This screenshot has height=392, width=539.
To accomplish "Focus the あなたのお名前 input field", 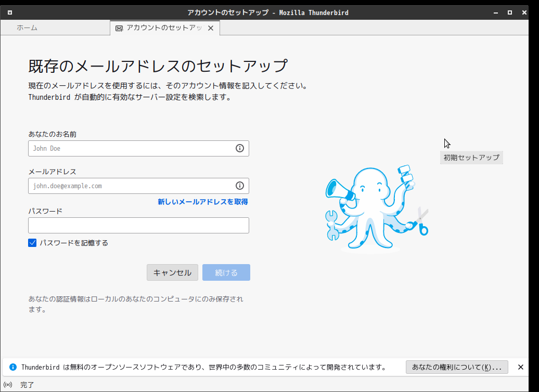I will pyautogui.click(x=138, y=148).
